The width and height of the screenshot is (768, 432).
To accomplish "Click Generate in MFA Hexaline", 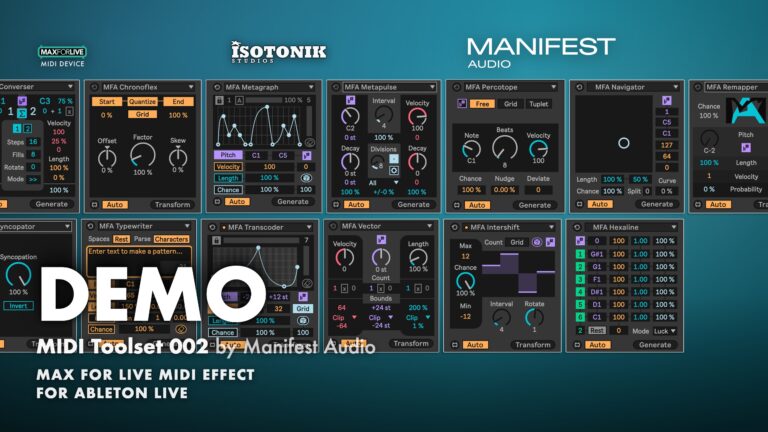I will click(x=655, y=345).
